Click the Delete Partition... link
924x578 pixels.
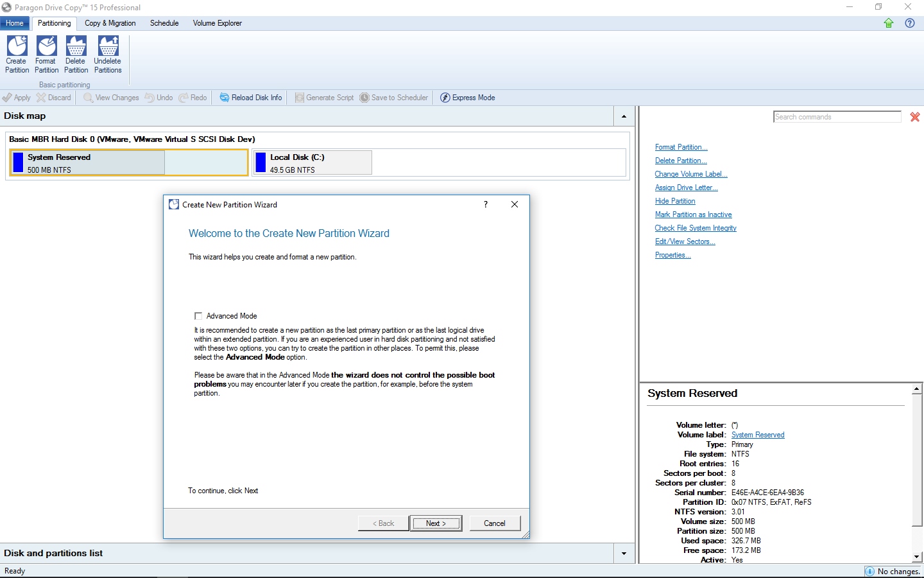pyautogui.click(x=681, y=161)
